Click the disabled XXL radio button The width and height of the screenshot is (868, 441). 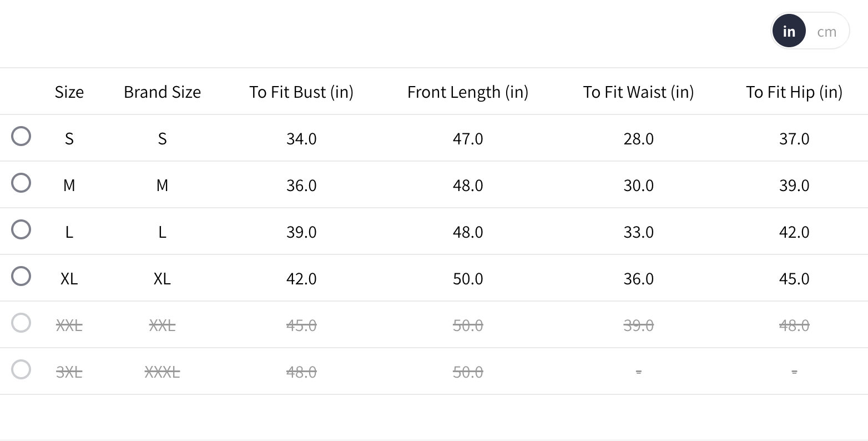(21, 323)
